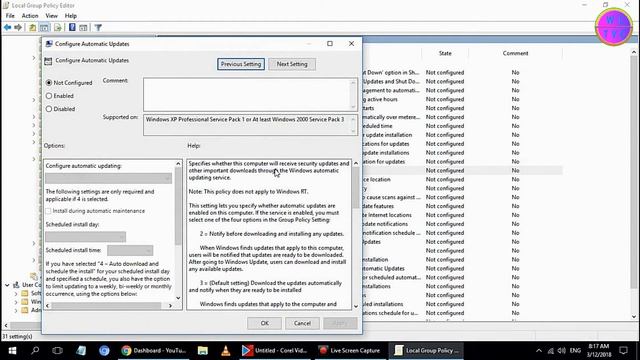The height and width of the screenshot is (360, 640).
Task: Click the Forward arrow in the toolbar
Action: coord(18,27)
